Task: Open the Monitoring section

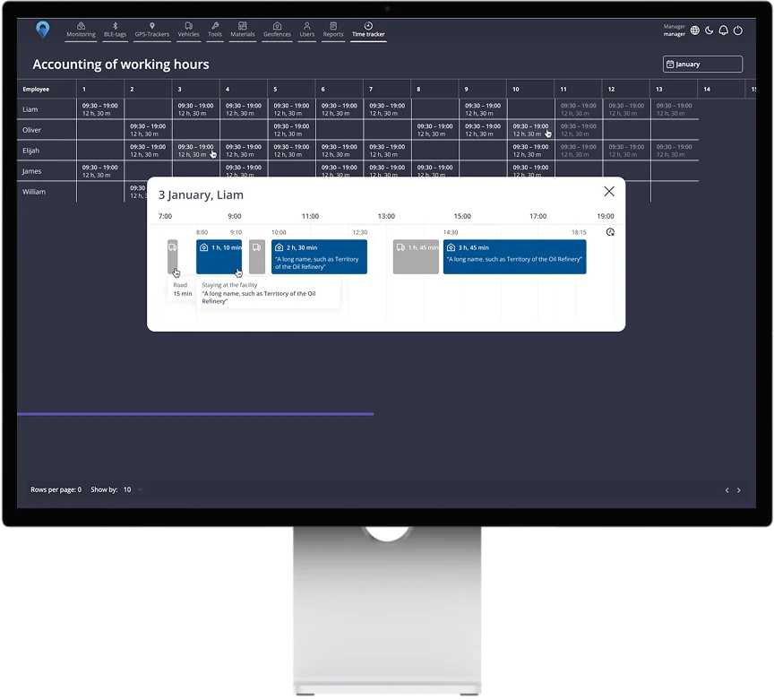Action: (81, 30)
